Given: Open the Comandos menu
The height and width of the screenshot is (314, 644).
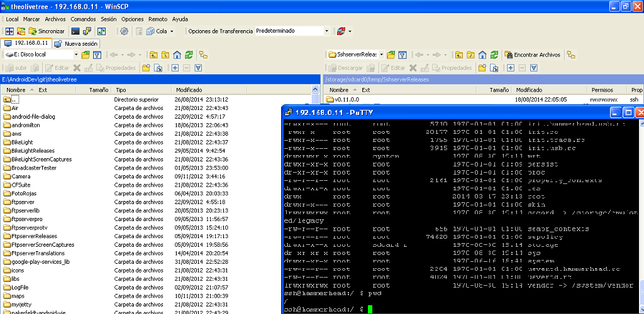Looking at the screenshot, I should [83, 19].
